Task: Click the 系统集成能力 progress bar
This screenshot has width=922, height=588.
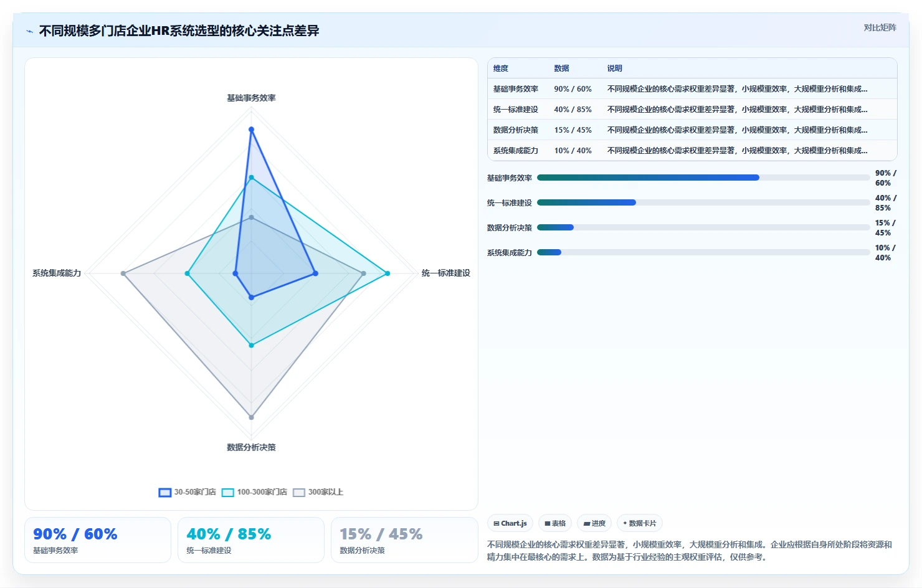Action: pos(703,252)
